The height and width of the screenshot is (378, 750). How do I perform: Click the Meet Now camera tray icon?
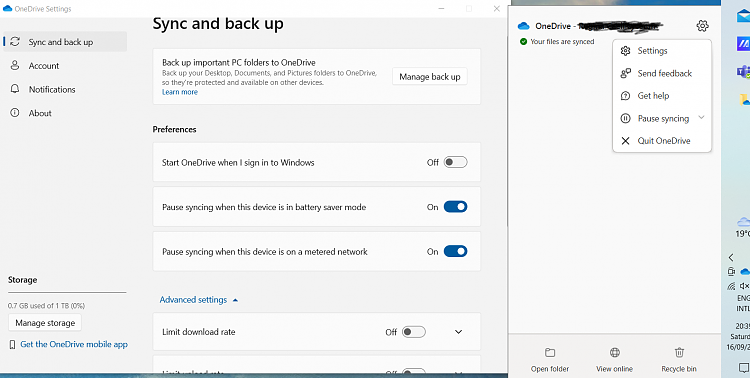[731, 272]
